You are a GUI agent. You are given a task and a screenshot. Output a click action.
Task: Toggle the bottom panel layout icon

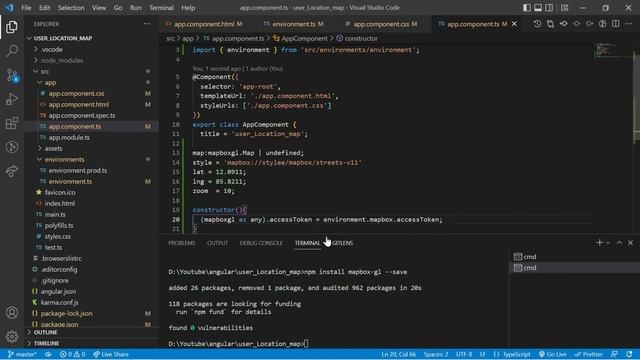coord(538,8)
